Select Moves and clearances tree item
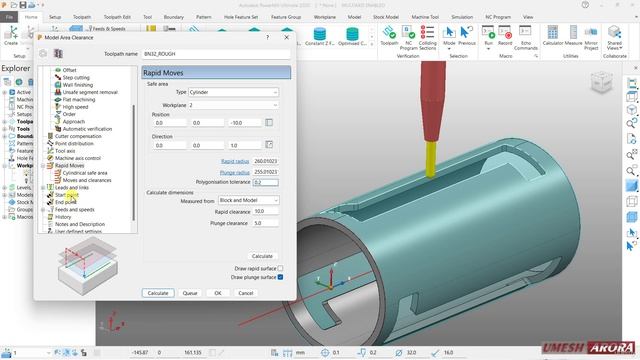The width and height of the screenshot is (640, 360). pyautogui.click(x=87, y=180)
